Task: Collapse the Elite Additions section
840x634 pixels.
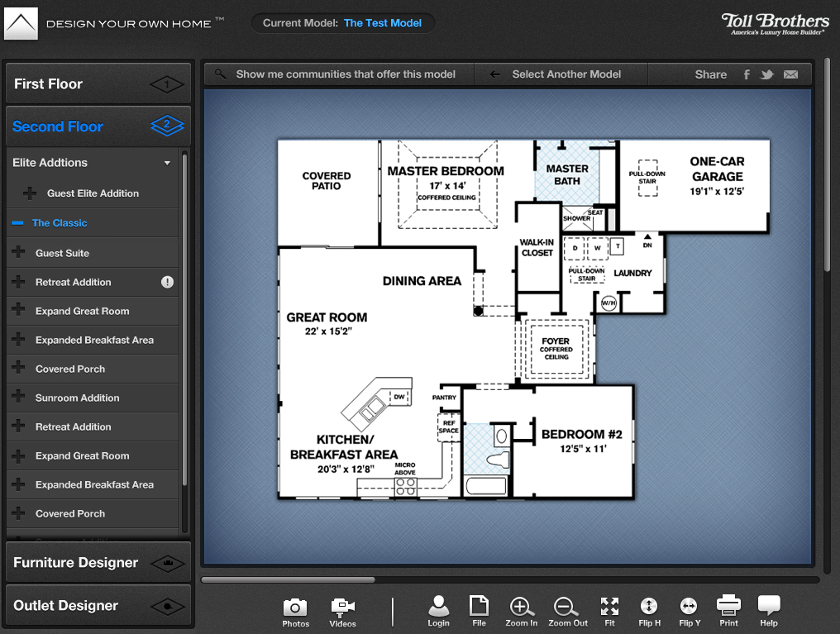Action: 167,162
